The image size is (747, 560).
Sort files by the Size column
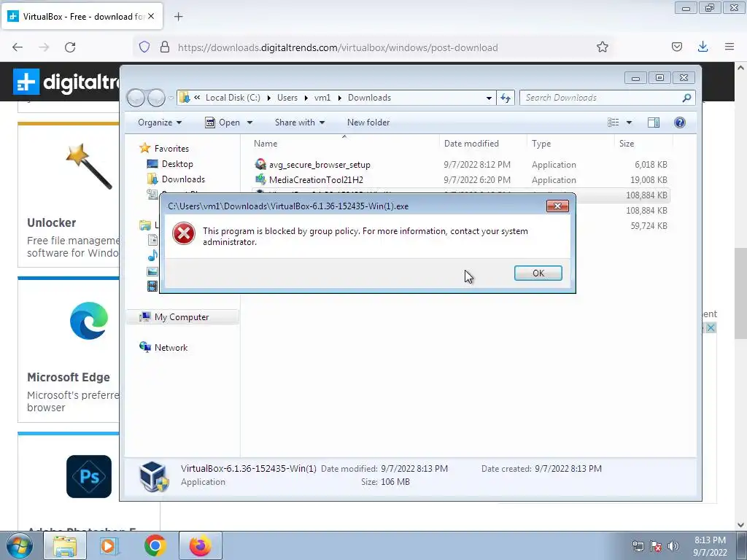click(627, 144)
